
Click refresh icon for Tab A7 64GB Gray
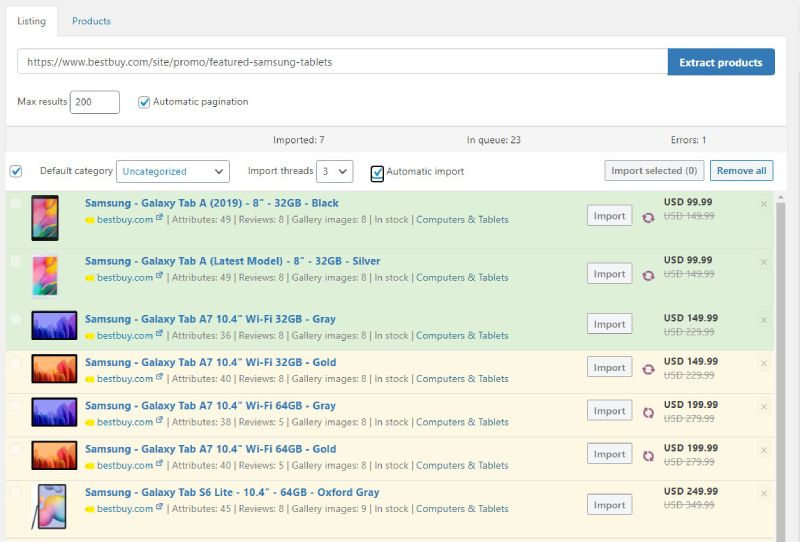[x=648, y=412]
